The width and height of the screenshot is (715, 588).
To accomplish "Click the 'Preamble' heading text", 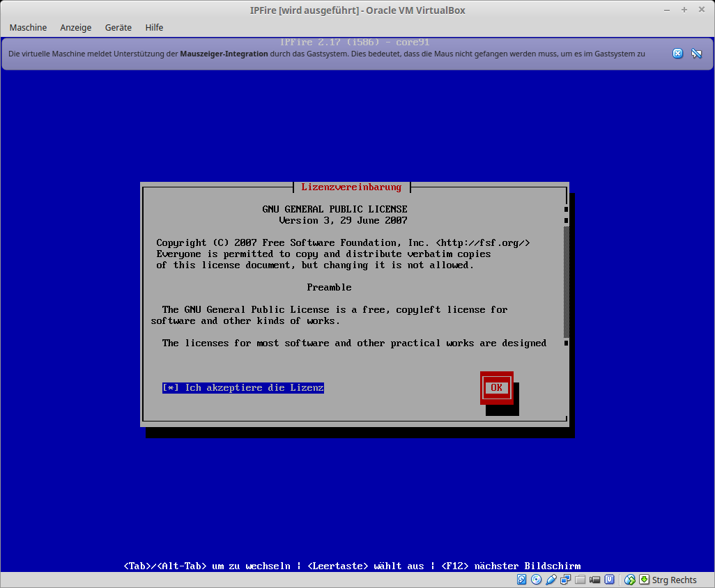I will [329, 287].
